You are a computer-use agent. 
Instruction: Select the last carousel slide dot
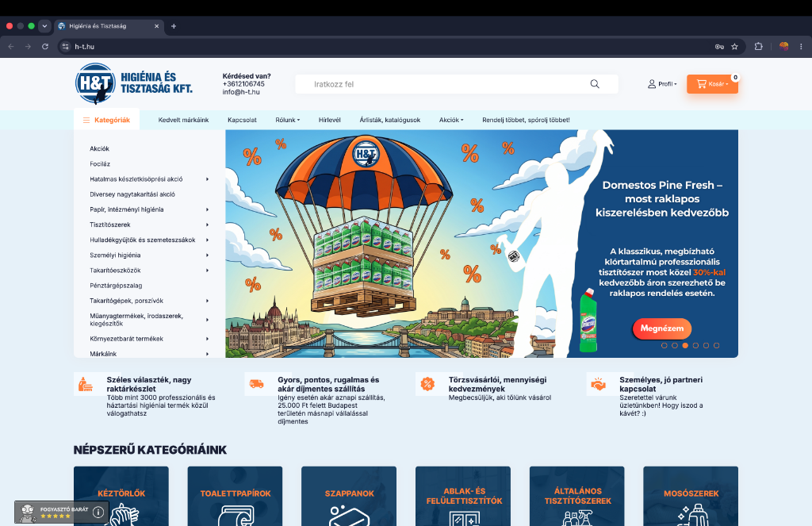716,345
